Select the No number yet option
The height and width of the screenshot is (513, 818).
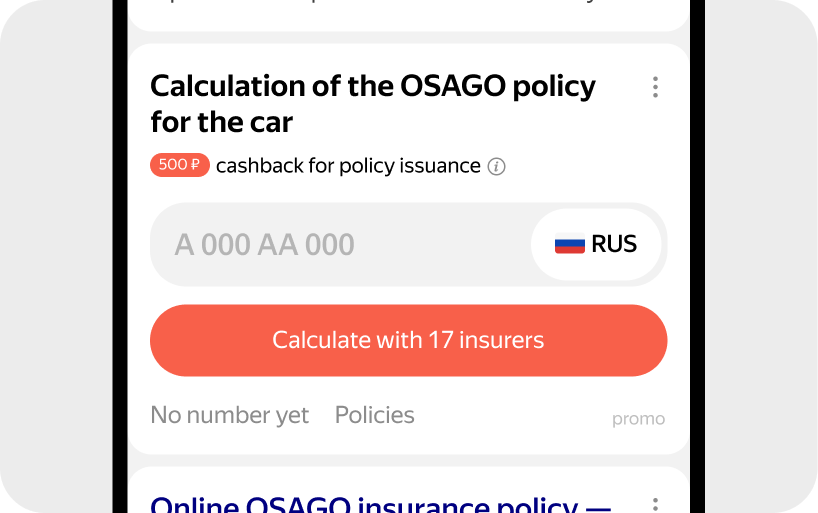229,415
